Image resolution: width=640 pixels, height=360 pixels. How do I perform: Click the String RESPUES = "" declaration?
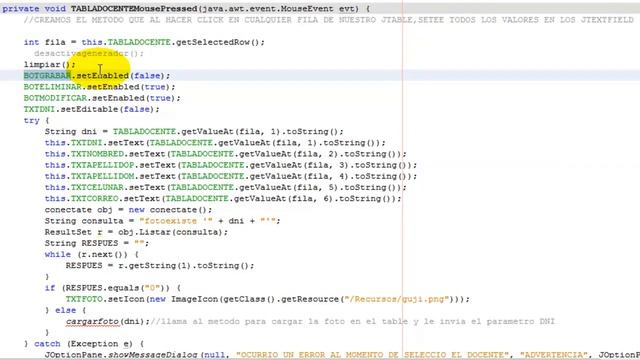tap(97, 243)
